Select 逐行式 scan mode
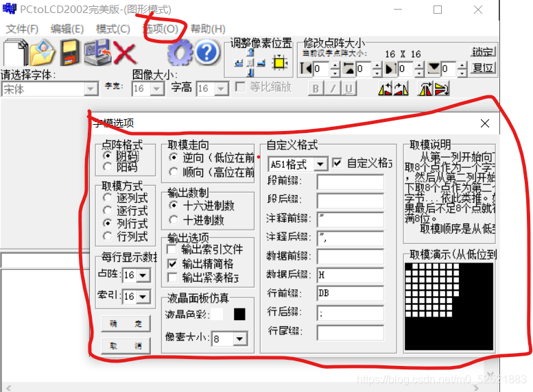The image size is (533, 392). click(x=108, y=210)
